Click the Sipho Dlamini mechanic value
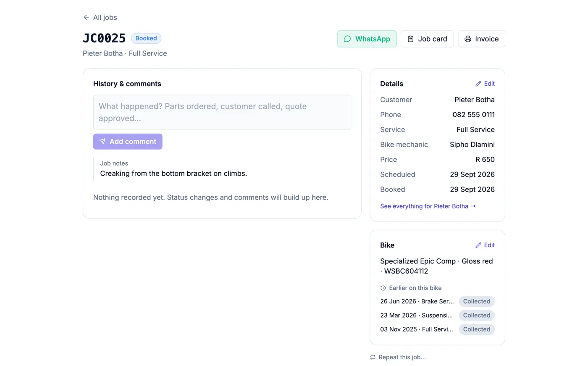This screenshot has width=588, height=366. [472, 145]
